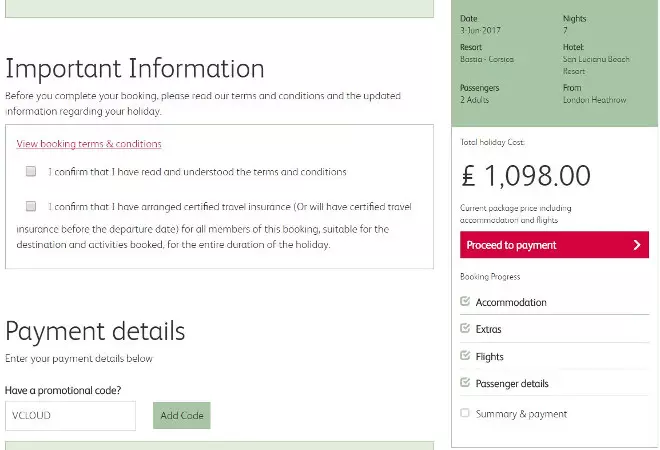
Task: Tick the certified travel insurance confirmation checkbox
Action: coord(31,207)
